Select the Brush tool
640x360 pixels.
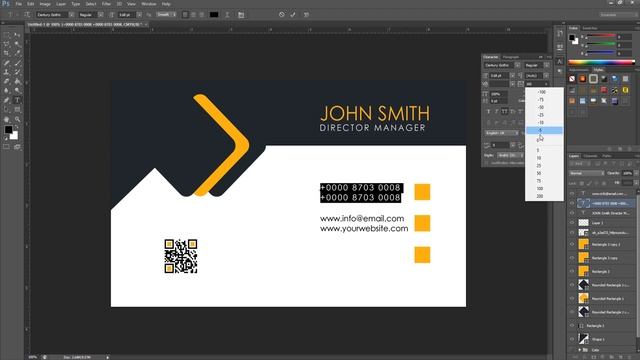(18, 63)
